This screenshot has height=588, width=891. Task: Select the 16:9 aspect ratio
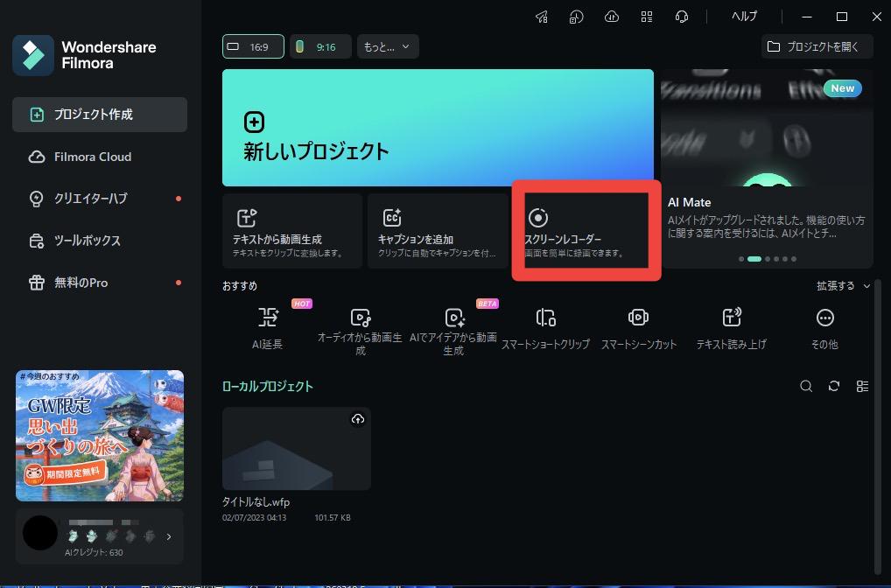pyautogui.click(x=253, y=46)
